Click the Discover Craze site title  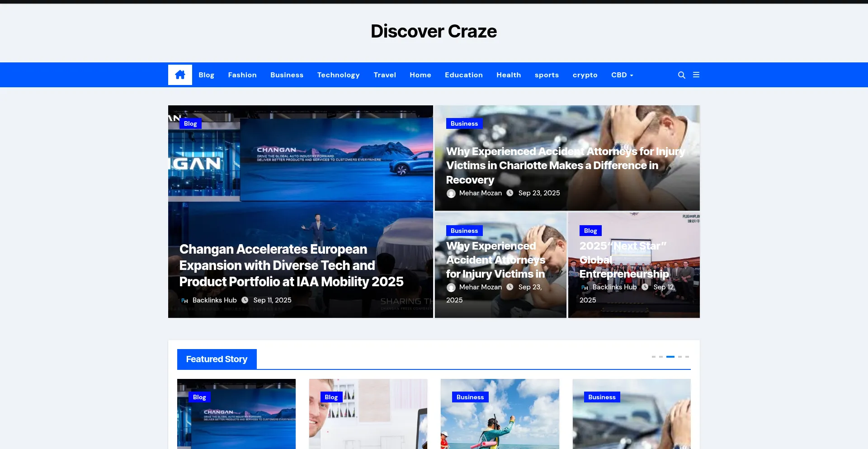click(x=434, y=31)
